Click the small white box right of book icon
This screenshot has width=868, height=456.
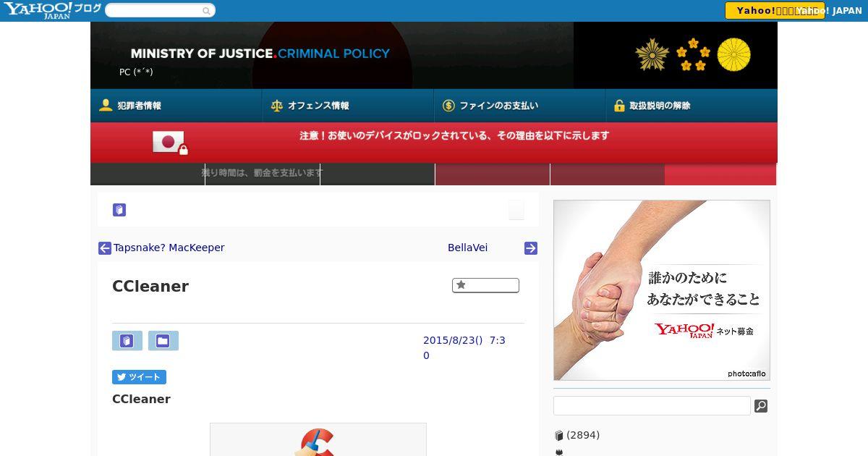coord(516,210)
